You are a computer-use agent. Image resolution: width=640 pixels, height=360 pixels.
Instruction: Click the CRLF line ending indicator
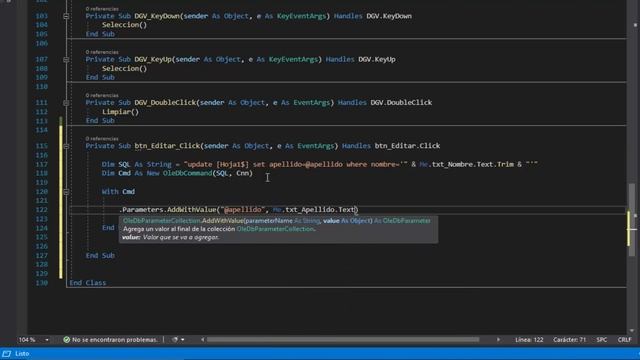[x=624, y=340]
